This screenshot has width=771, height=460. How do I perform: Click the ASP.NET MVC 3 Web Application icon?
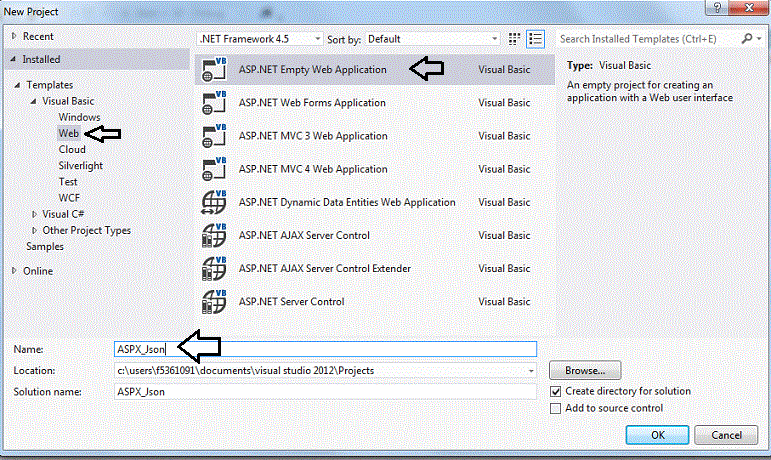coord(214,136)
